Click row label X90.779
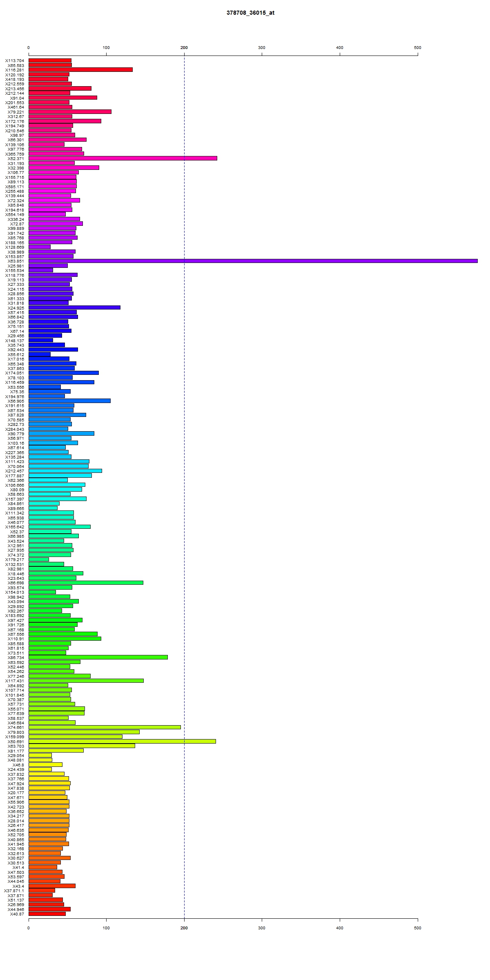The width and height of the screenshot is (490, 980). (16, 434)
